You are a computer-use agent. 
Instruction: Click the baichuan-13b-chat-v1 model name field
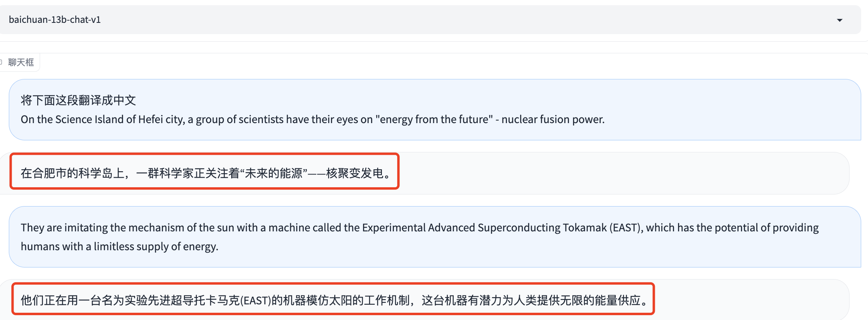pyautogui.click(x=430, y=20)
